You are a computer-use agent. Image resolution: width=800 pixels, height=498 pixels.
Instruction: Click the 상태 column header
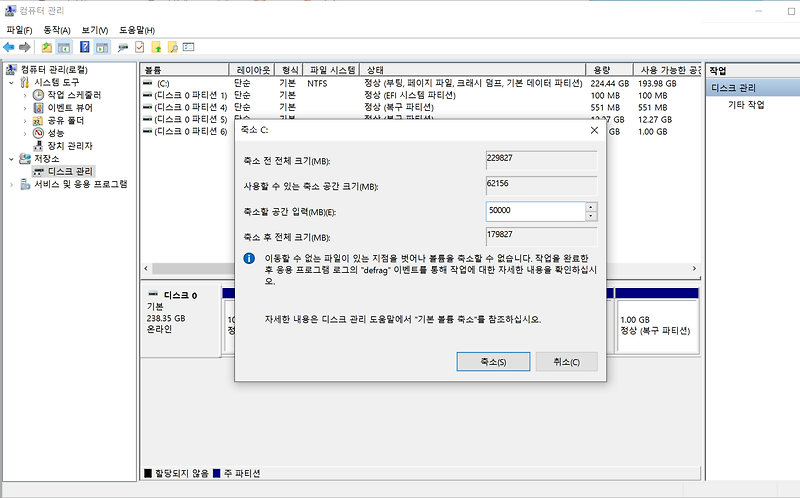click(x=472, y=70)
